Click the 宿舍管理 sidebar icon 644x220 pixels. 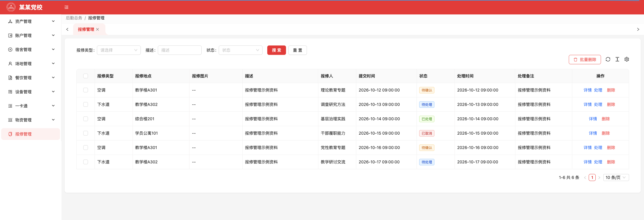point(10,50)
